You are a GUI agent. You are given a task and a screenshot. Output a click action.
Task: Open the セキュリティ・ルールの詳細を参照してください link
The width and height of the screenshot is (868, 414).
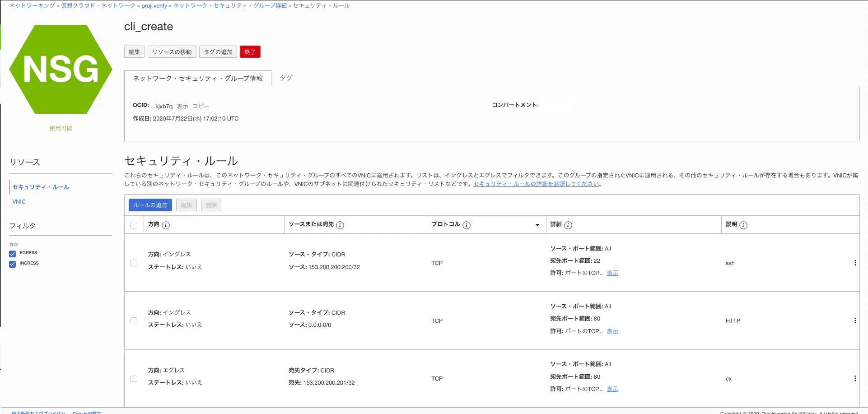[x=536, y=184]
